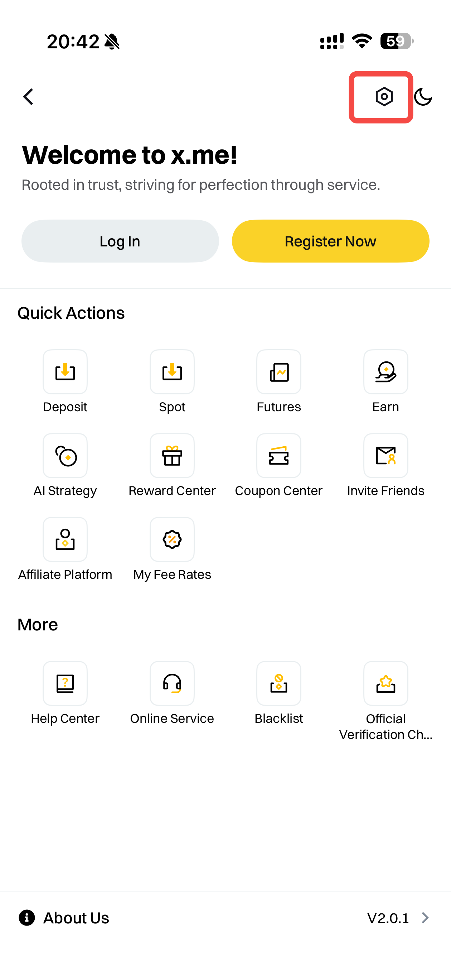Open the Affiliate Platform icon

[65, 539]
